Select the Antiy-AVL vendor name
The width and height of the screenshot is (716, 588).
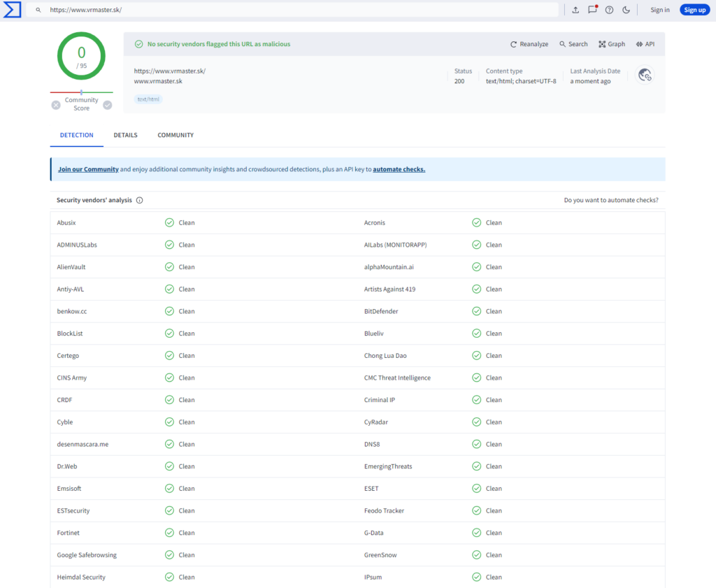71,289
